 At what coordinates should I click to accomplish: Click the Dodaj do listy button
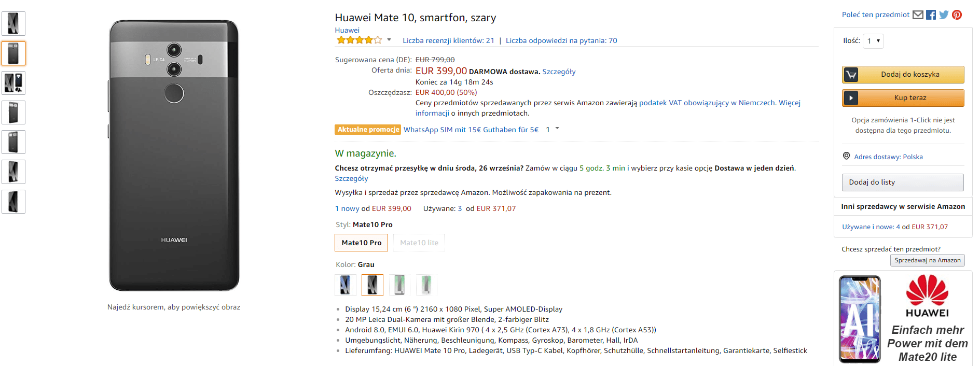(903, 182)
